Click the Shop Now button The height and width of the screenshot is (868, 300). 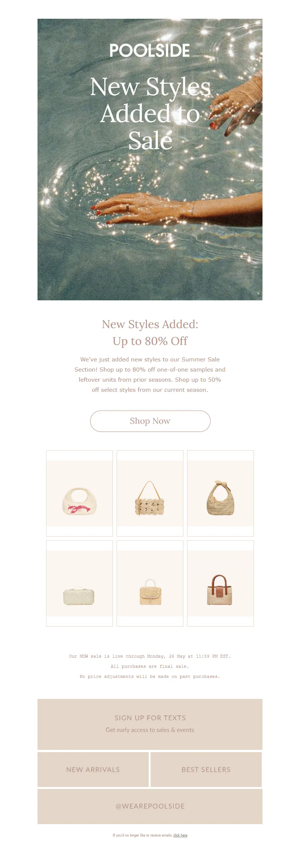[150, 421]
